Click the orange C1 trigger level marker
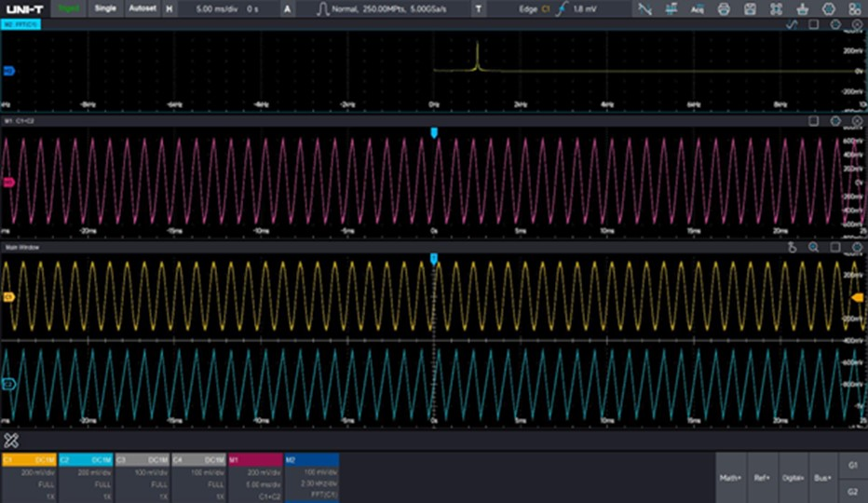868x503 pixels. click(x=857, y=298)
